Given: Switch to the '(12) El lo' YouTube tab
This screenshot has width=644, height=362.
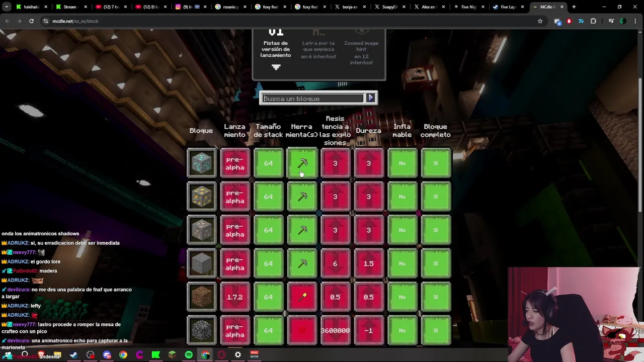Looking at the screenshot, I should 151,7.
